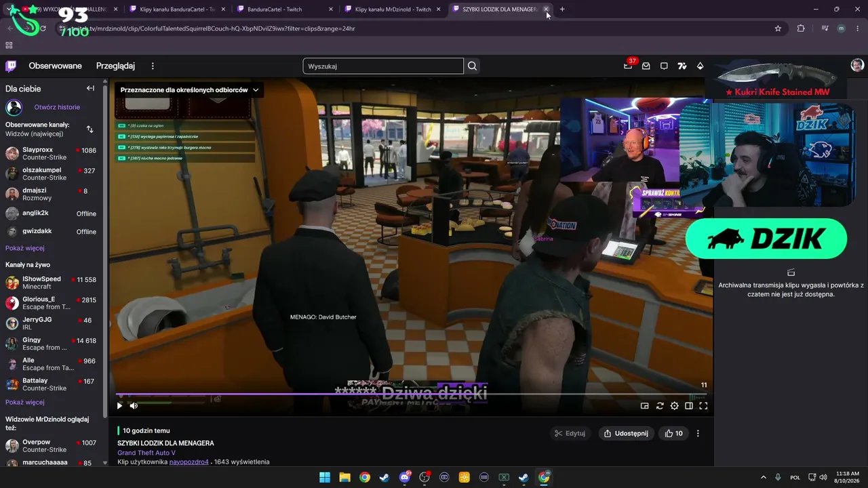Open the Chrome apps grid shortcut
The width and height of the screenshot is (868, 488).
click(x=9, y=45)
